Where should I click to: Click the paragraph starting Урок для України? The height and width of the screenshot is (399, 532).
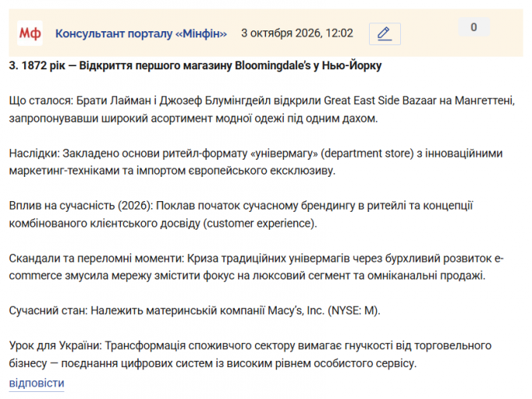coord(250,355)
